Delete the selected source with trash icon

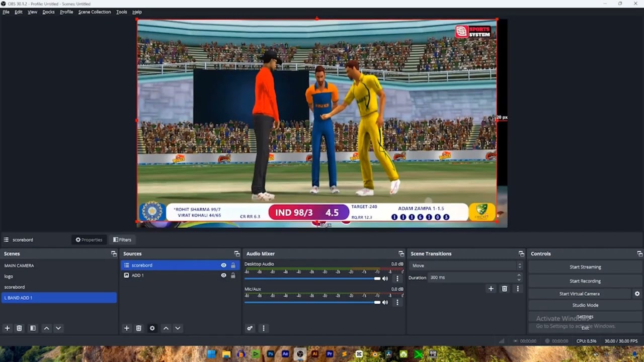point(139,328)
